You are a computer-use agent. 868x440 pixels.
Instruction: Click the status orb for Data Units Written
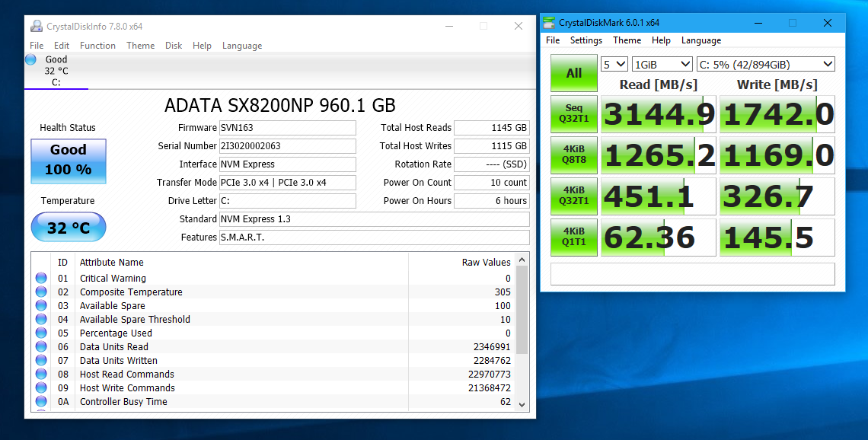point(41,360)
